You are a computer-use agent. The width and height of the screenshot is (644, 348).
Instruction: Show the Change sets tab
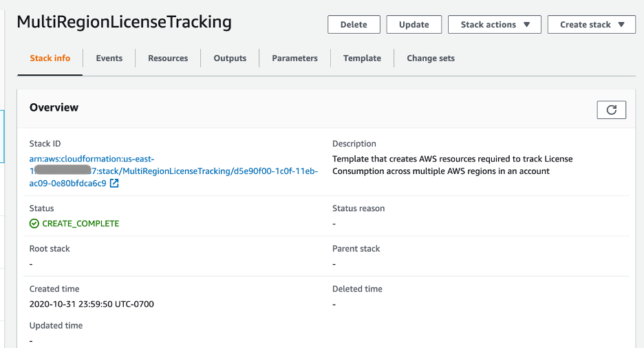pyautogui.click(x=431, y=58)
